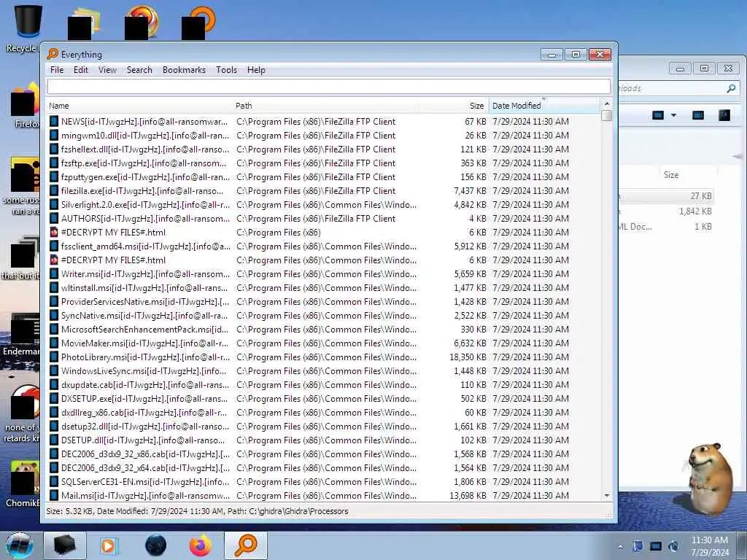This screenshot has width=747, height=560.
Task: Select the fzputtygen.exe encrypted file icon
Action: (x=54, y=176)
